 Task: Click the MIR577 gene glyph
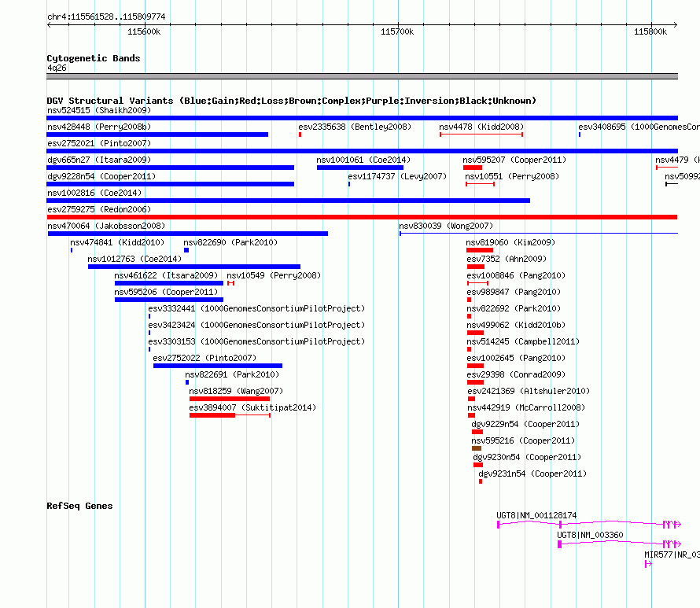(x=648, y=564)
